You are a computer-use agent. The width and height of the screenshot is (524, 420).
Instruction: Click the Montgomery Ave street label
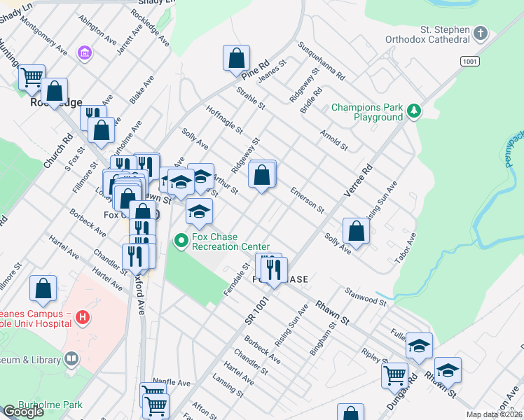pos(43,36)
